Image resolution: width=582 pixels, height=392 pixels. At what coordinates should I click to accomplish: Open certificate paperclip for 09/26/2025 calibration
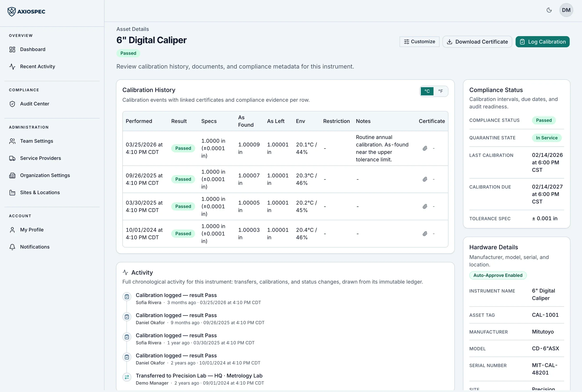tap(425, 179)
